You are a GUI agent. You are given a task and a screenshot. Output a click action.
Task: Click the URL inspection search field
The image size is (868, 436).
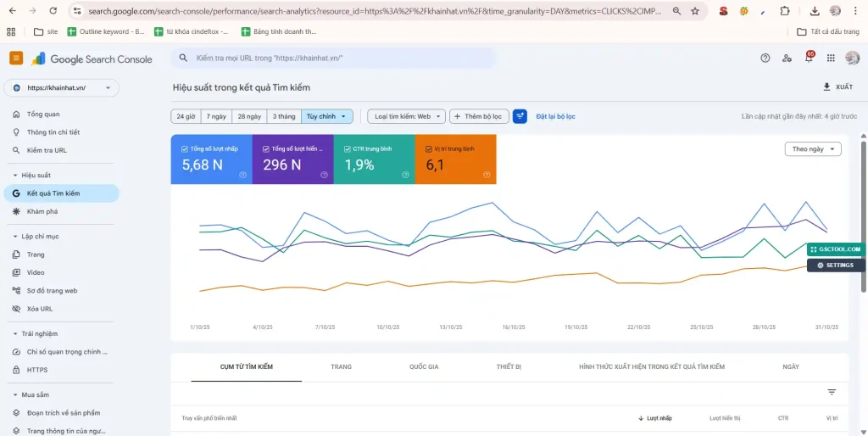(x=333, y=58)
